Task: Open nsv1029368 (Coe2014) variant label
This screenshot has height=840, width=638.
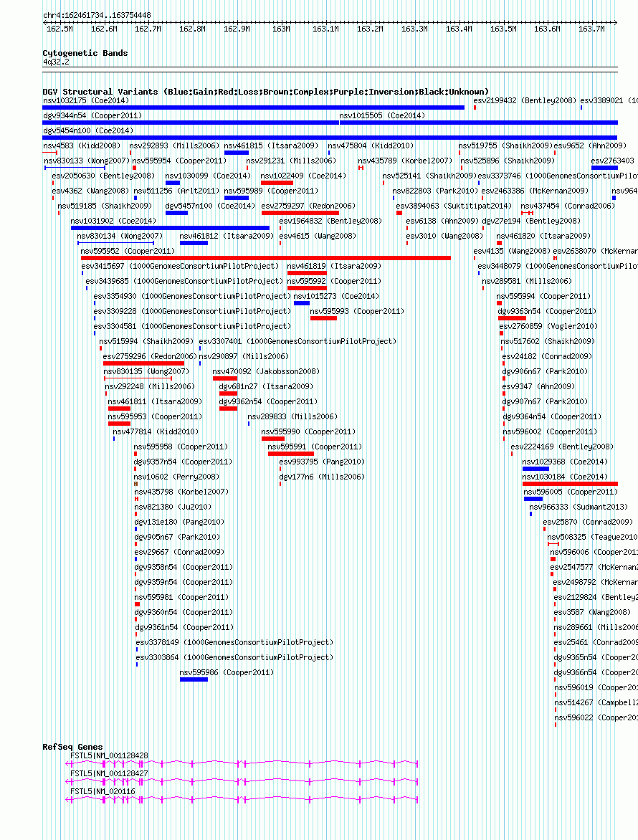Action: click(x=565, y=462)
